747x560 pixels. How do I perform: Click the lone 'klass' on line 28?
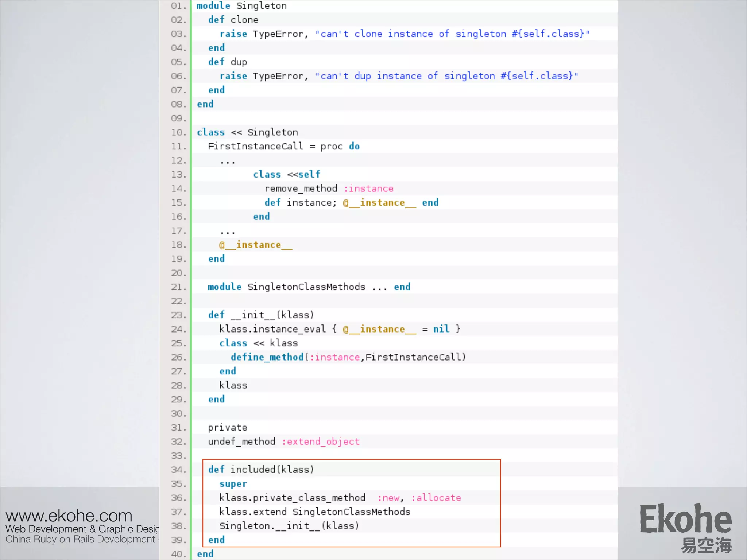click(233, 385)
